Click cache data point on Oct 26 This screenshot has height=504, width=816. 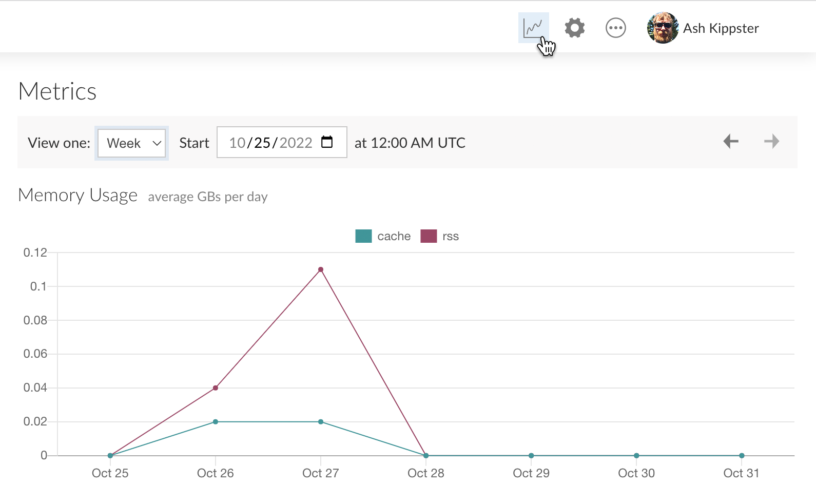[x=216, y=422]
